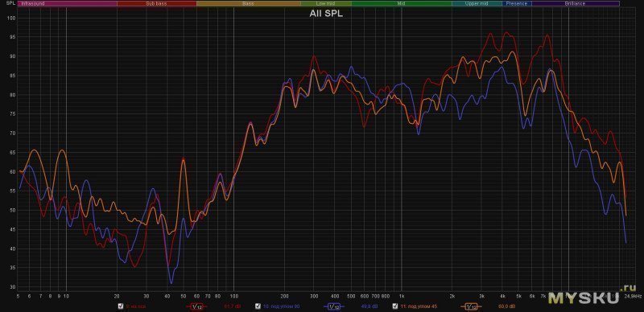Click the Mid frequency band bar
Image resolution: width=644 pixels, height=312 pixels.
[402, 3]
